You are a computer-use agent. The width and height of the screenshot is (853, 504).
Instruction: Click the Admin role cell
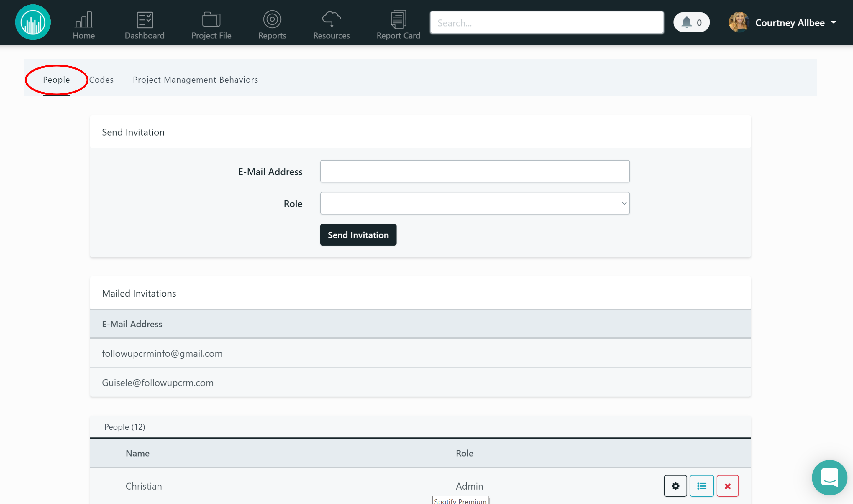coord(469,486)
